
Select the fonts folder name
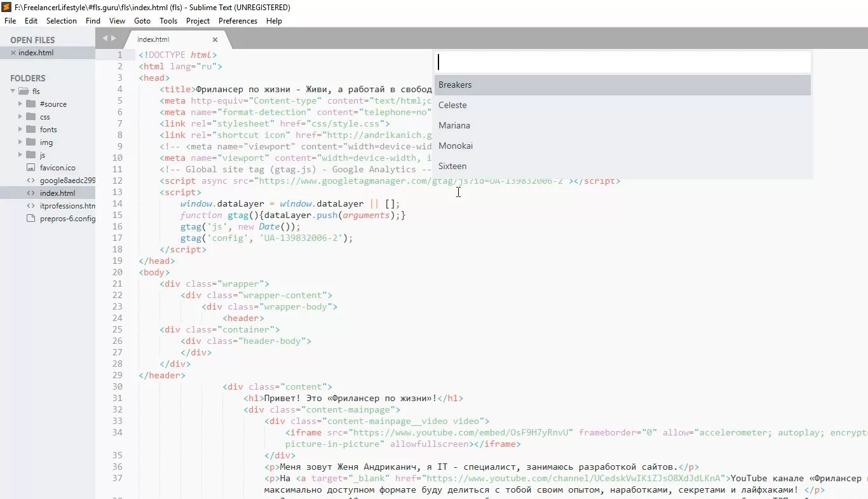[x=48, y=129]
